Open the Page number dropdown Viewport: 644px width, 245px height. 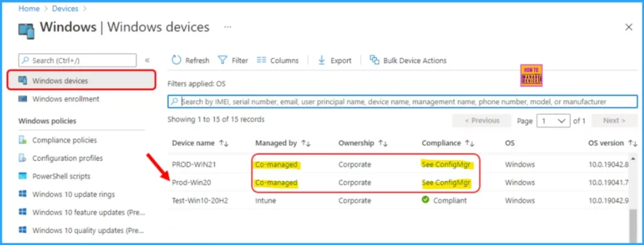tap(553, 121)
